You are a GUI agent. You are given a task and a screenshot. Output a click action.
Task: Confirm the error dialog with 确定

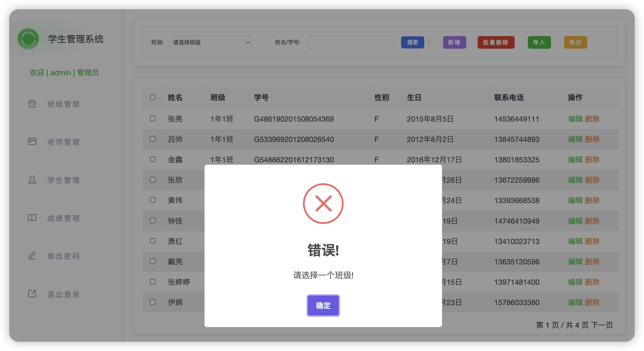[323, 305]
